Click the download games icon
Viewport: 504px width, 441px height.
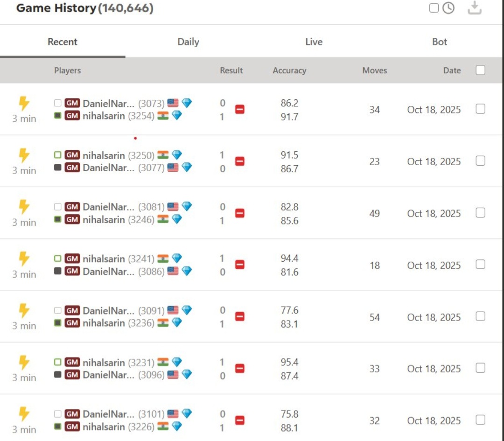(x=475, y=8)
